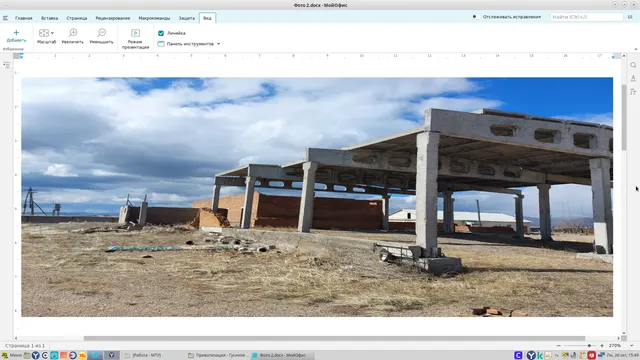
Task: Click the zoom plus button in status bar
Action: pyautogui.click(x=602, y=346)
